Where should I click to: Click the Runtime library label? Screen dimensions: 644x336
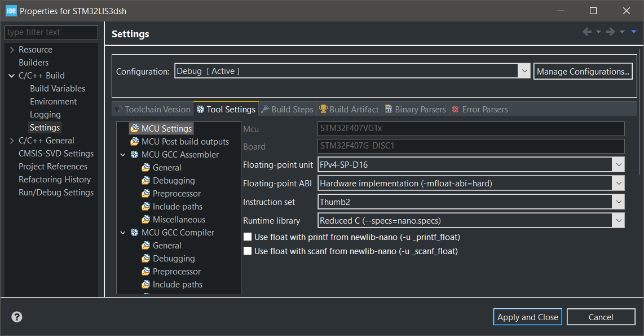click(271, 221)
